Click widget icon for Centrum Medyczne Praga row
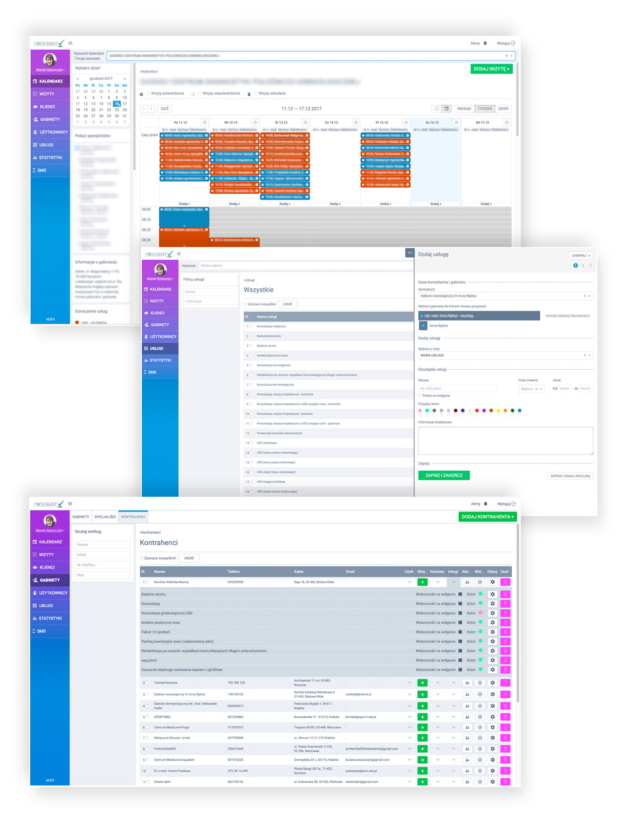This screenshot has width=635, height=840. [x=480, y=727]
